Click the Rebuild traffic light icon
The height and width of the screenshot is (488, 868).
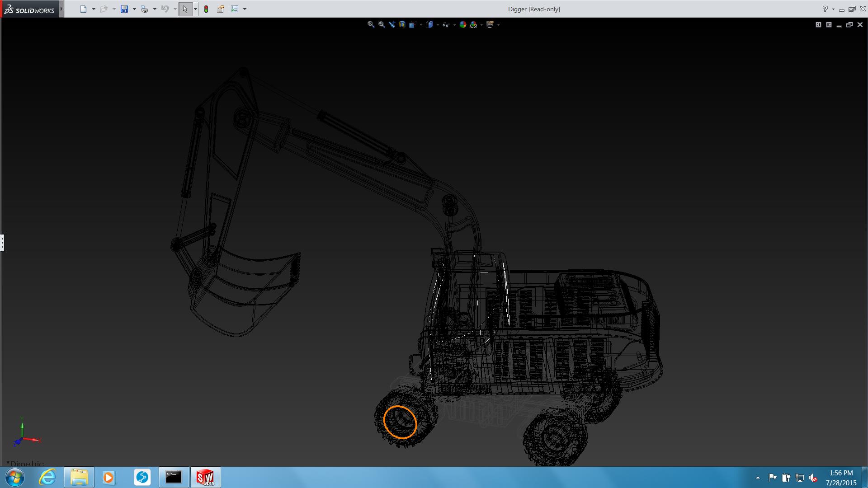(206, 9)
